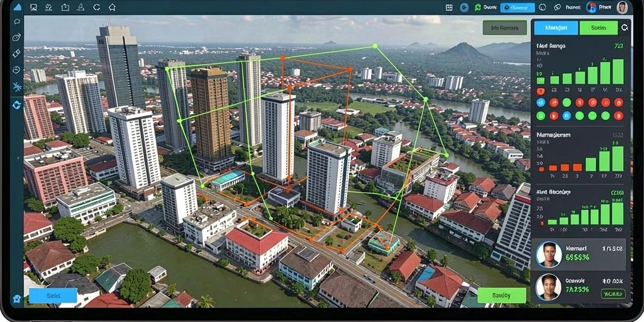Switch to the blue tab in side panel
This screenshot has height=322, width=644.
coord(556,28)
